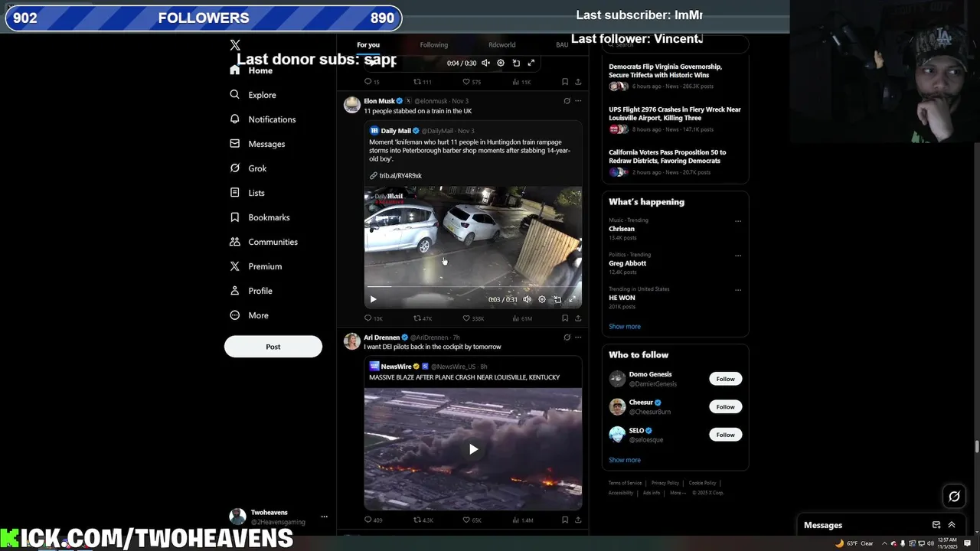Screen dimensions: 980x551
Task: View analytics of Elon Musk's post (61M)
Action: click(x=522, y=318)
